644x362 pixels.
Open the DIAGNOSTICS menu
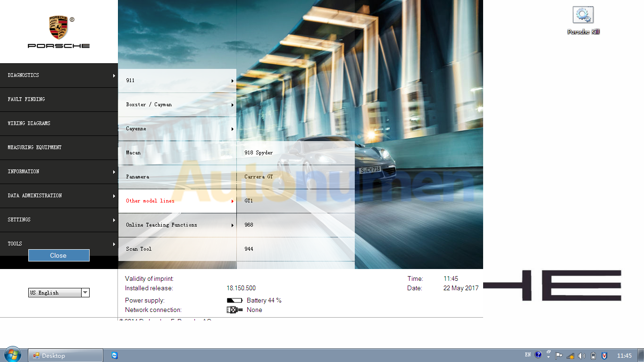59,76
